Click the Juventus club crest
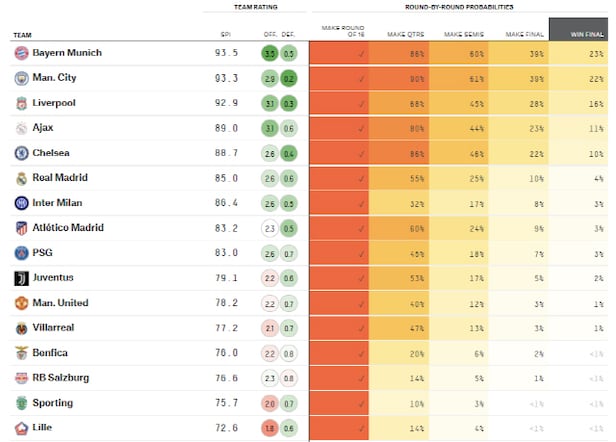The width and height of the screenshot is (616, 442). click(x=21, y=278)
